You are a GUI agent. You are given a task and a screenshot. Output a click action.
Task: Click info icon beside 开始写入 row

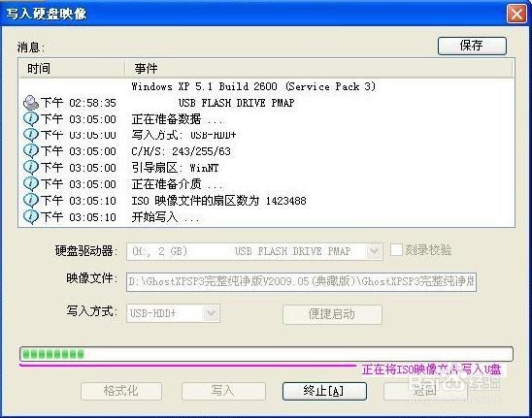[x=31, y=217]
